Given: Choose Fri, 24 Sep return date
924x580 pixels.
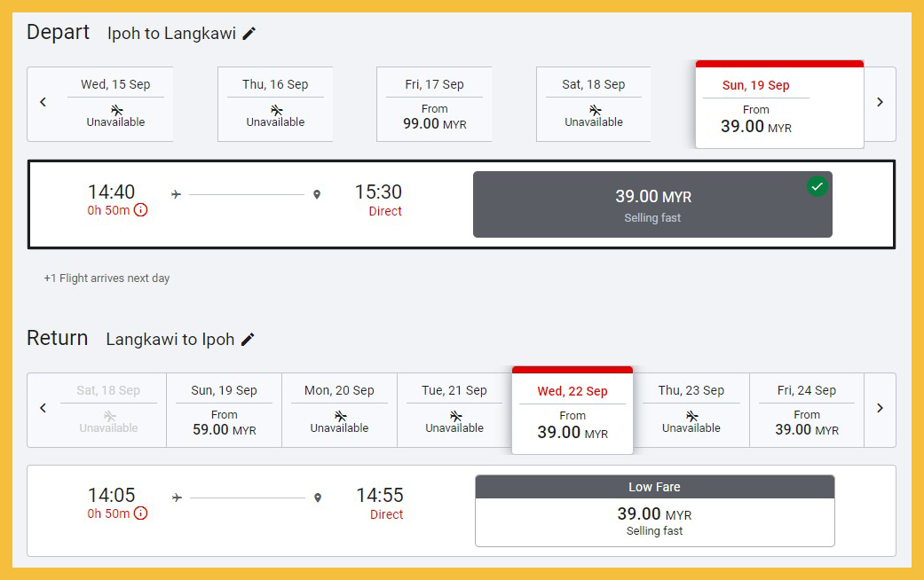Looking at the screenshot, I should [x=806, y=410].
